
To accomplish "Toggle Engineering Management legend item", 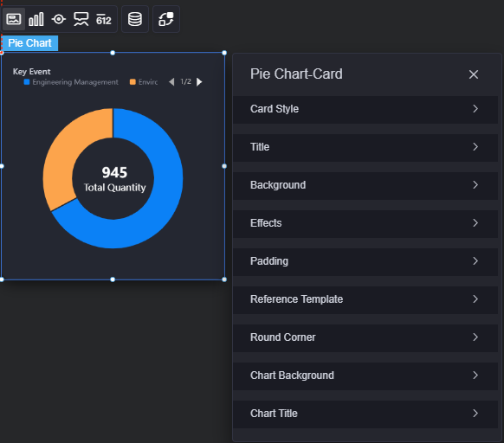I will 71,82.
